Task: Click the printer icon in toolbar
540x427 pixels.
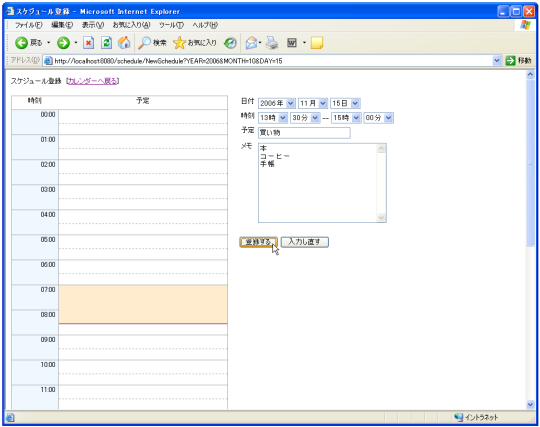Action: 272,43
